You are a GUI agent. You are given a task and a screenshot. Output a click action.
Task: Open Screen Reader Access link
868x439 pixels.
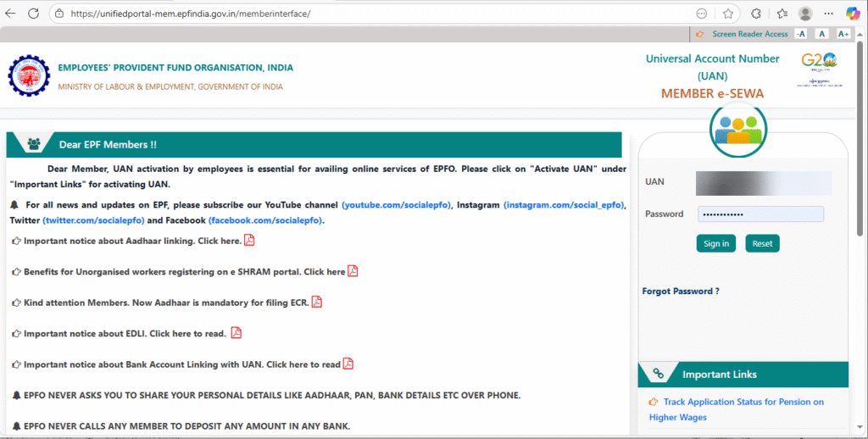coord(749,34)
